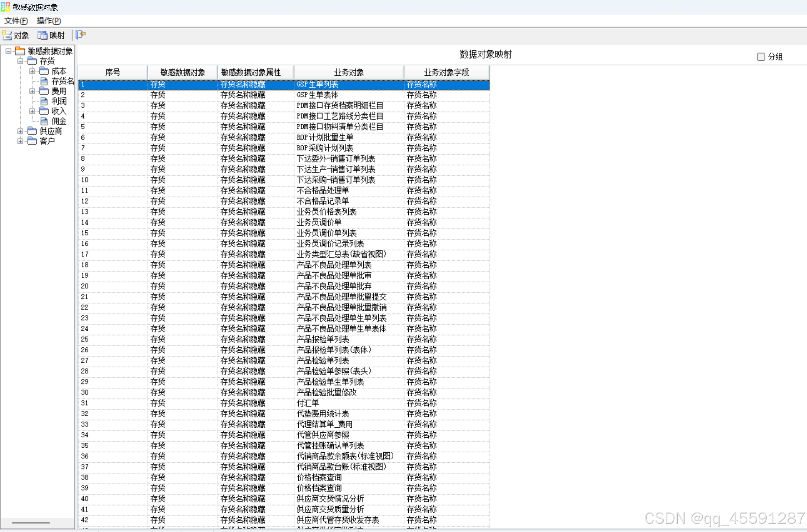The width and height of the screenshot is (807, 532).
Task: Select the 利润 document node
Action: (x=59, y=101)
